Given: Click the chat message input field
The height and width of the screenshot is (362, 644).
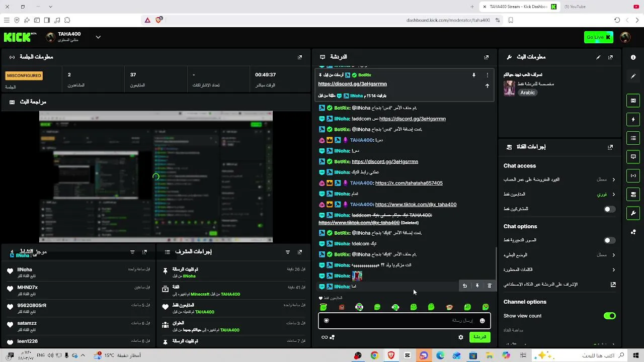Looking at the screenshot, I should coord(404,321).
